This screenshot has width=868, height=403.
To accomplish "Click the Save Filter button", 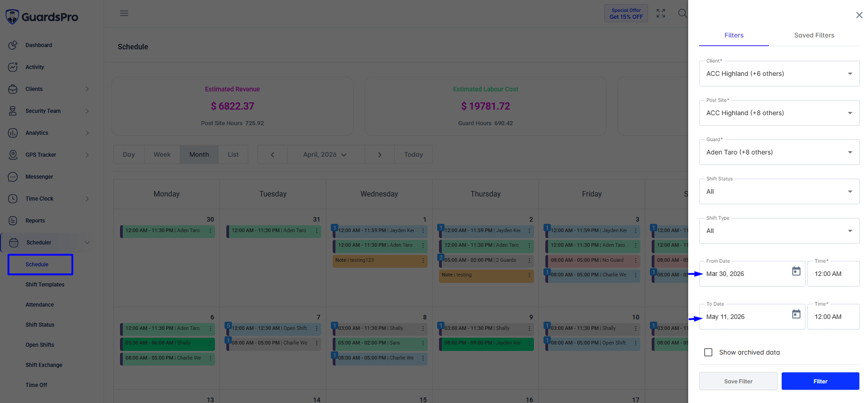I will [x=738, y=381].
